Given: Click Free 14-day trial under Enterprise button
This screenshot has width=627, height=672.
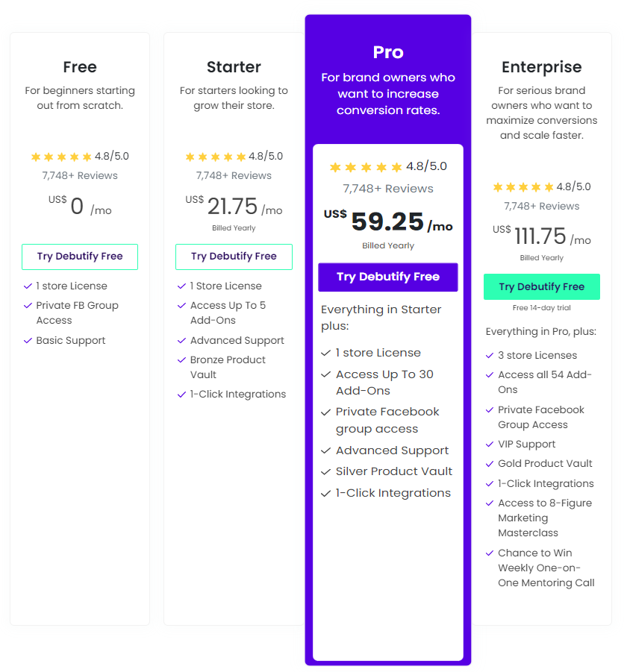Looking at the screenshot, I should pos(541,305).
